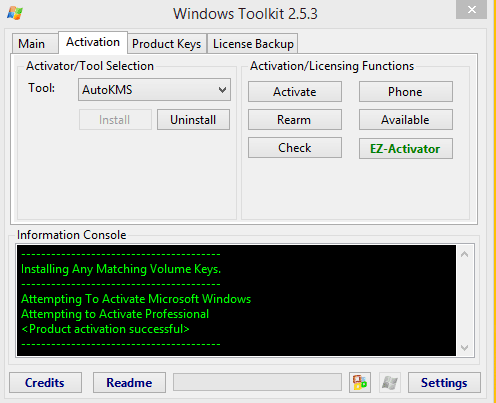Click the Uninstall button
The height and width of the screenshot is (403, 496).
tap(193, 120)
